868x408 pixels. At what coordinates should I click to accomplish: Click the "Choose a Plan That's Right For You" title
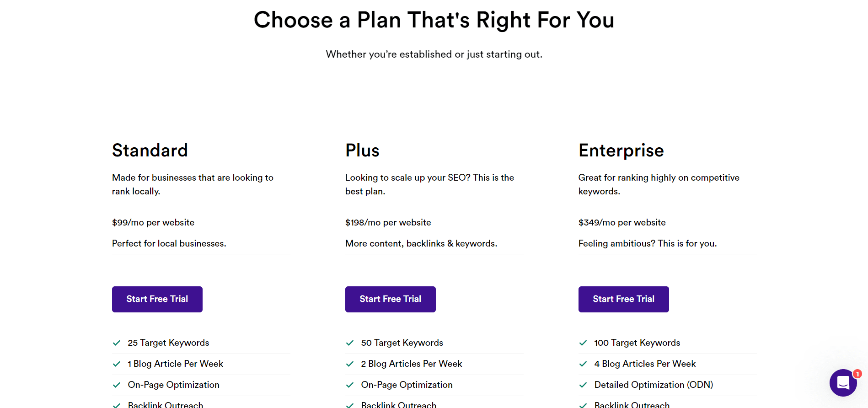434,20
